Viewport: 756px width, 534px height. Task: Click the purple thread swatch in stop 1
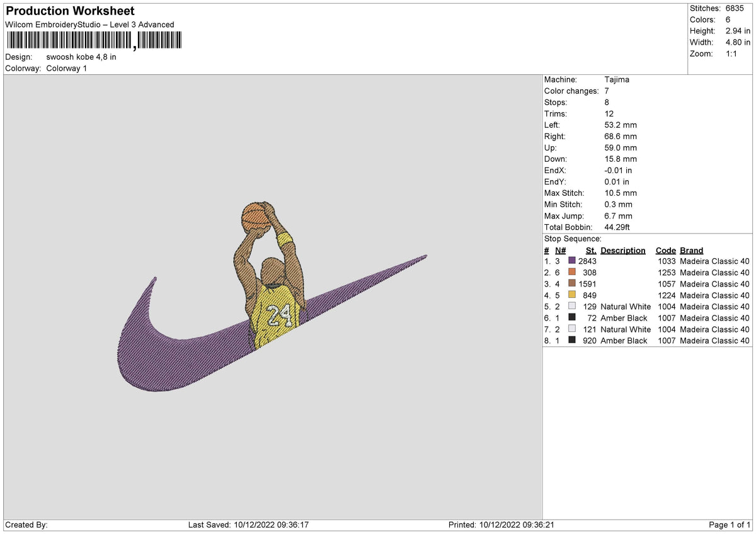[572, 261]
